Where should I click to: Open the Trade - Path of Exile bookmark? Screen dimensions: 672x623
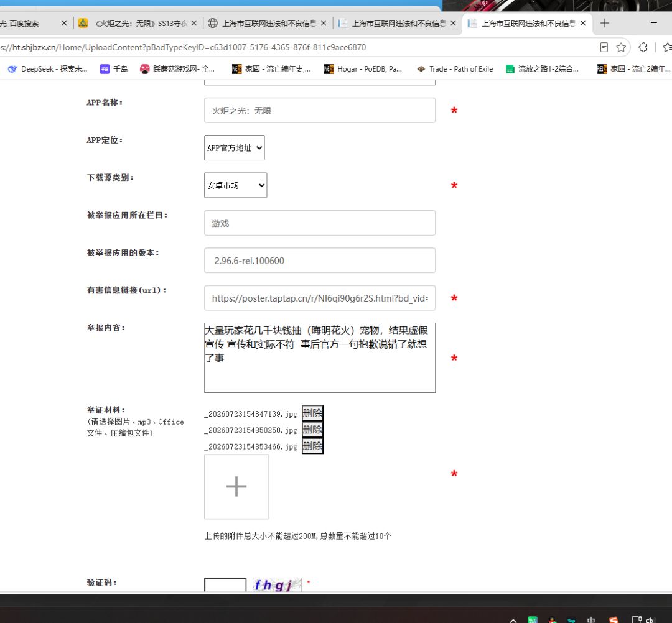(455, 69)
